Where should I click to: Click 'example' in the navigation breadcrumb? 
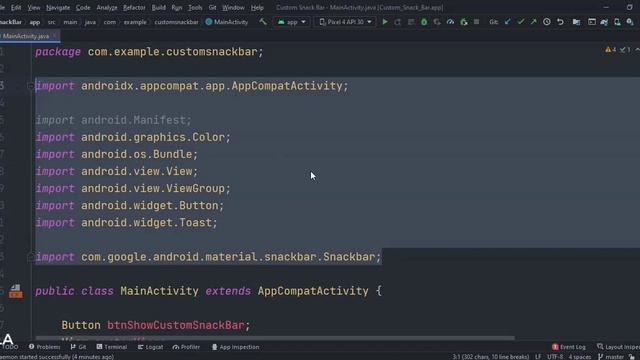[135, 22]
